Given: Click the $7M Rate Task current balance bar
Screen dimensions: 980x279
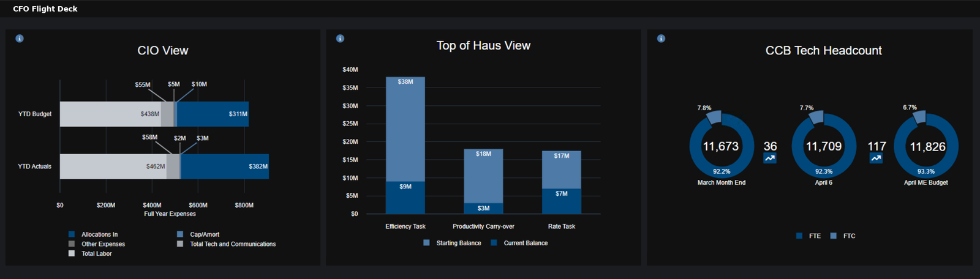Looking at the screenshot, I should pyautogui.click(x=561, y=201).
